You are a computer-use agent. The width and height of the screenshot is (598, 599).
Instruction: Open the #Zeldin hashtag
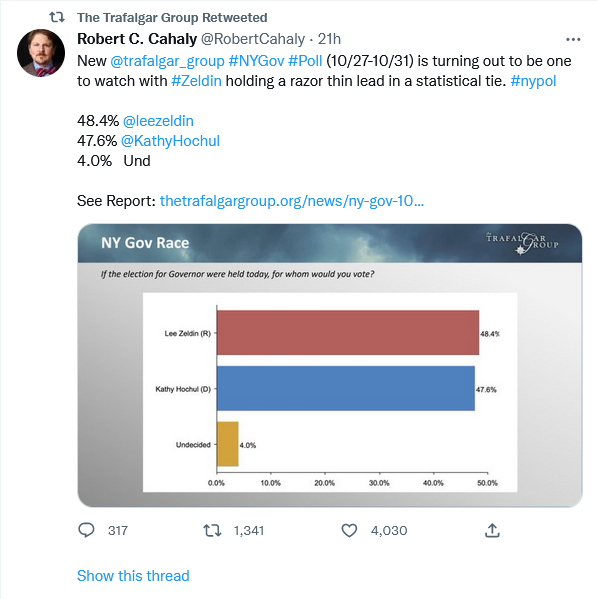(196, 81)
